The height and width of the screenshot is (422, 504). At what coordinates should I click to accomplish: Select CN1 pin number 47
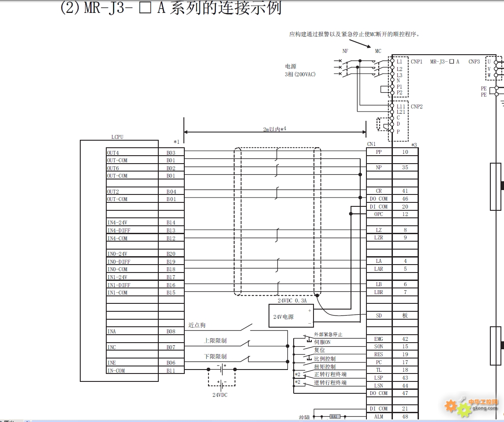405,393
